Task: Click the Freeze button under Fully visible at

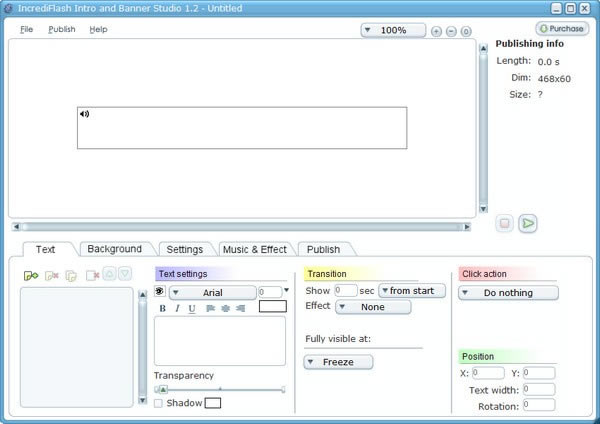Action: [x=338, y=362]
